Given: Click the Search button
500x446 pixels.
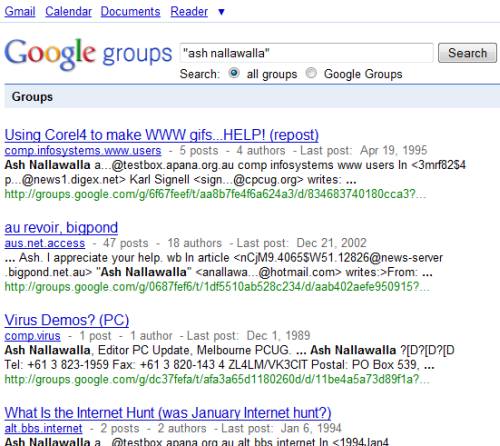Looking at the screenshot, I should click(x=467, y=53).
